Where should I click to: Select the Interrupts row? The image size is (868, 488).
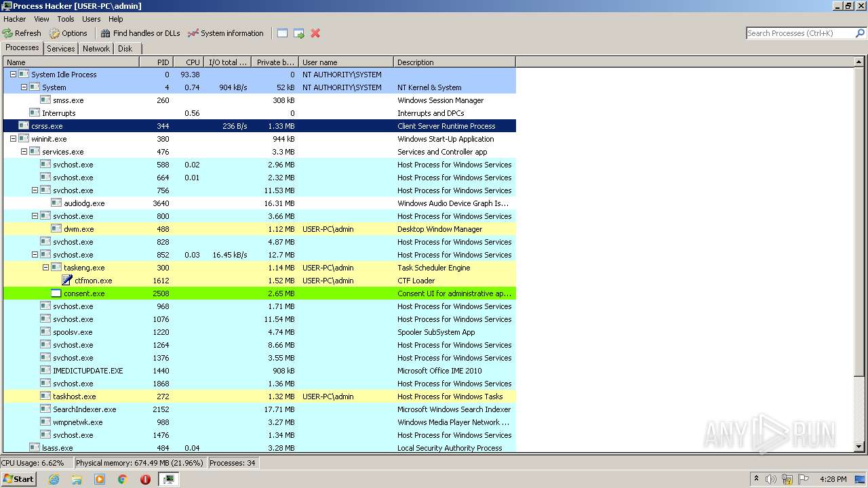click(260, 113)
